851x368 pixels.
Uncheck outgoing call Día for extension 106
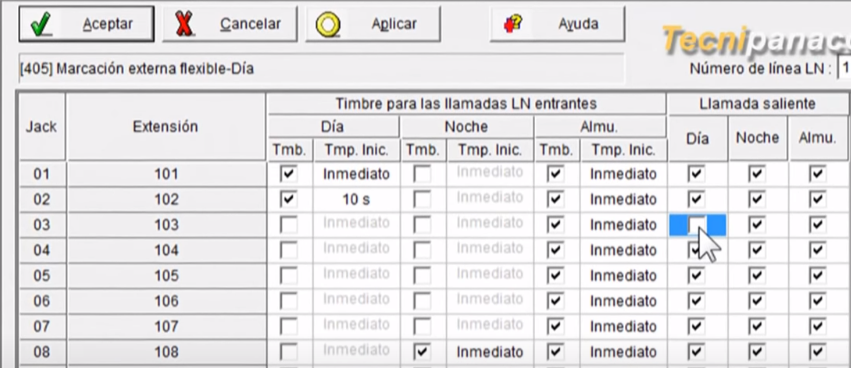[697, 301]
